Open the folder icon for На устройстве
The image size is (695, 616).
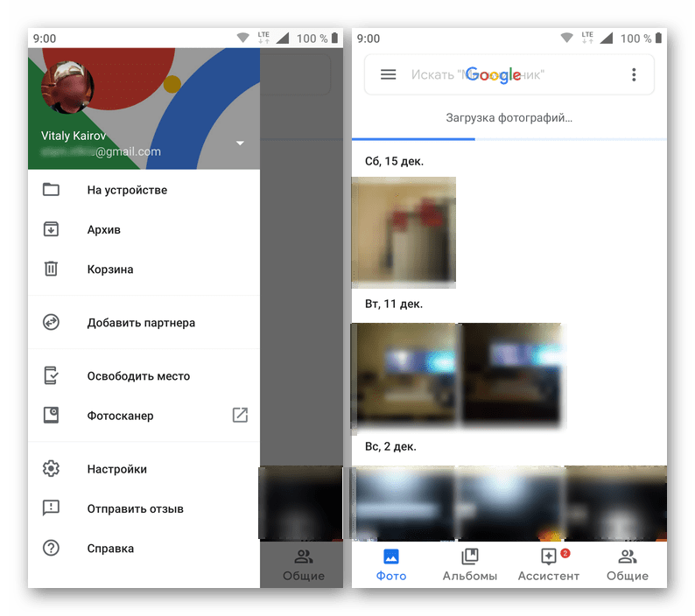[51, 190]
